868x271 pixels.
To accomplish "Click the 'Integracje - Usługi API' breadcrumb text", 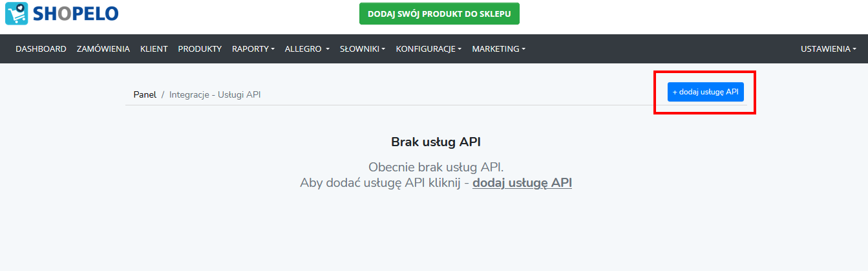I will pos(215,94).
